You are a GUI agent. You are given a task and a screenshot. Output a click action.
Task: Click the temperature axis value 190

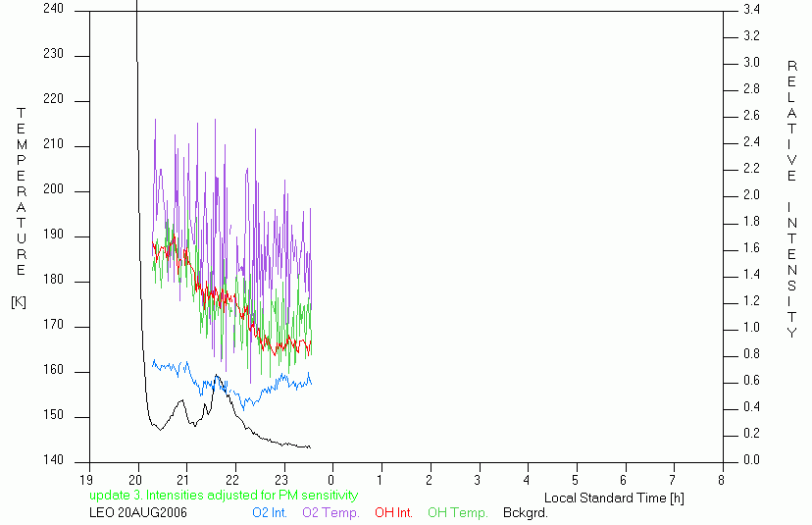[53, 235]
